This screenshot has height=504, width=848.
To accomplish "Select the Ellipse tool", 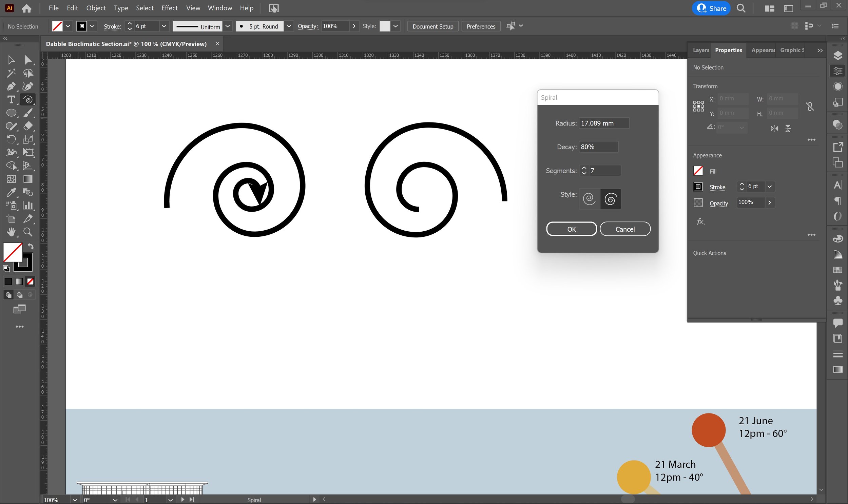I will coord(11,113).
